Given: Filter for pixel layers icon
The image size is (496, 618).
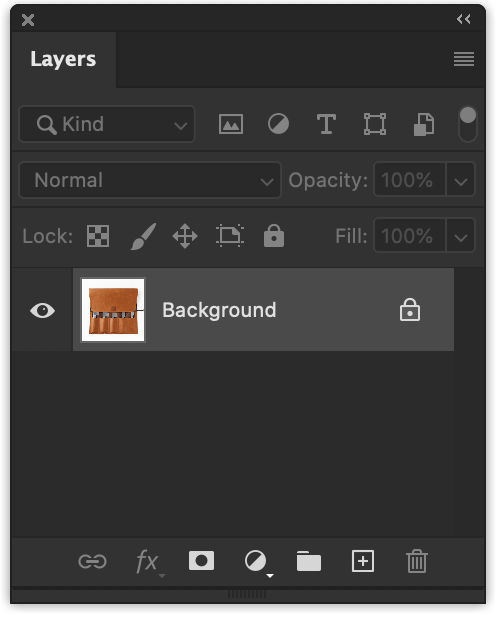Looking at the screenshot, I should coord(231,124).
